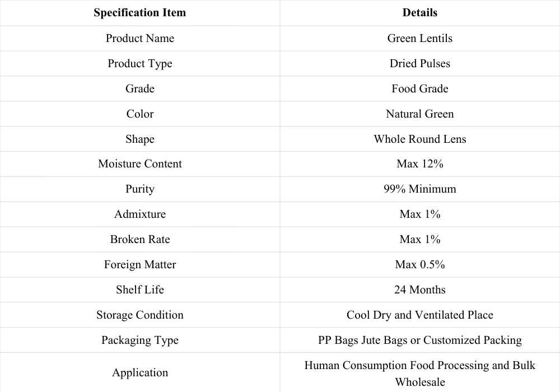Click the Storage Condition label
This screenshot has height=392, width=560.
pyautogui.click(x=139, y=315)
